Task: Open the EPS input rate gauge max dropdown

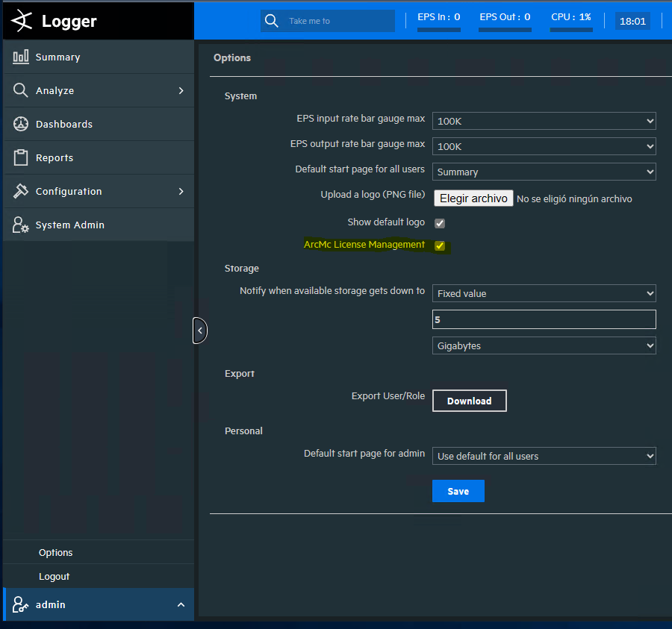Action: [x=544, y=120]
